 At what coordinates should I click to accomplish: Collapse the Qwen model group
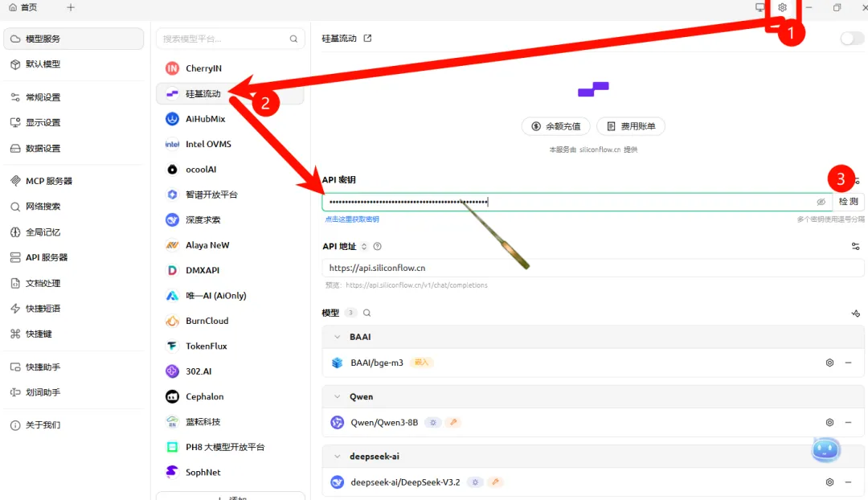click(337, 396)
